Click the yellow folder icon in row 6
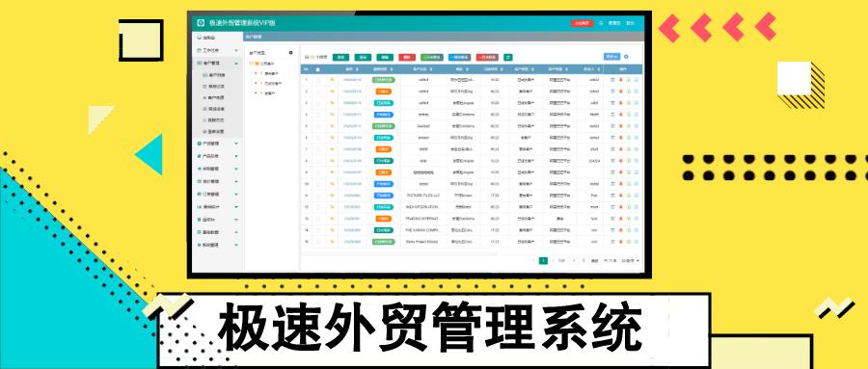 pyautogui.click(x=332, y=137)
